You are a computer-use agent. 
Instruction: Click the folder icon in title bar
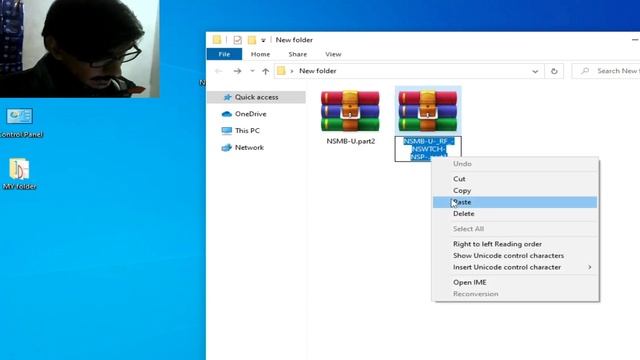click(217, 40)
